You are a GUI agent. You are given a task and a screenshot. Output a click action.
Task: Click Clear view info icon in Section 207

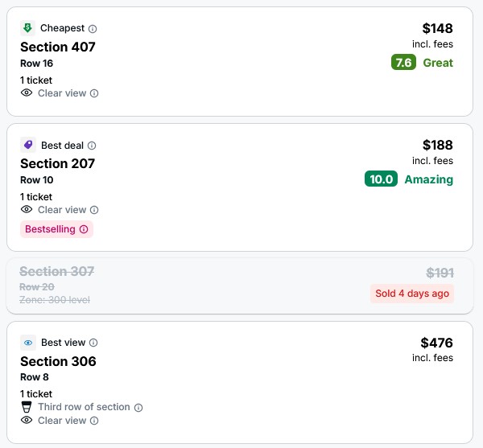pos(94,210)
